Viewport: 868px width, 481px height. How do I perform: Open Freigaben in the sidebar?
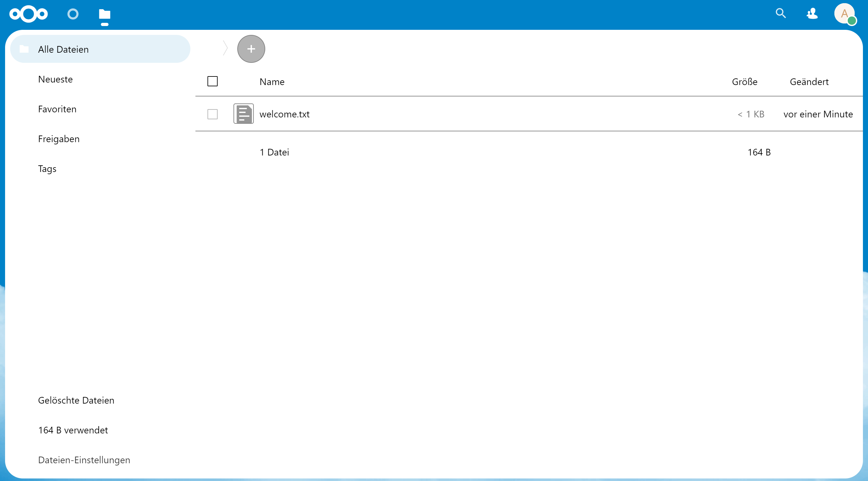pos(59,139)
